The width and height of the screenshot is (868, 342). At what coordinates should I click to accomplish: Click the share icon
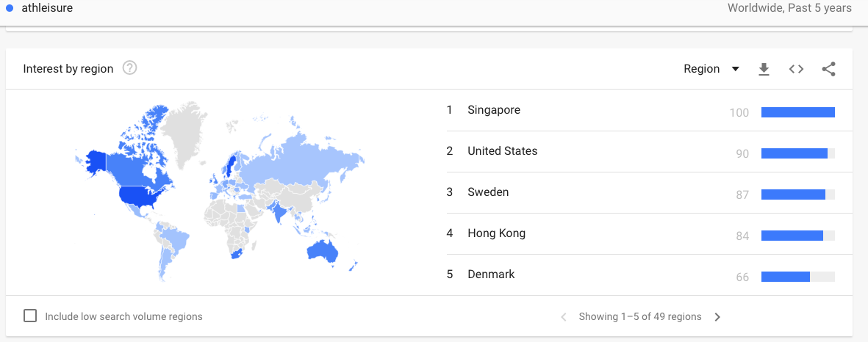point(828,69)
